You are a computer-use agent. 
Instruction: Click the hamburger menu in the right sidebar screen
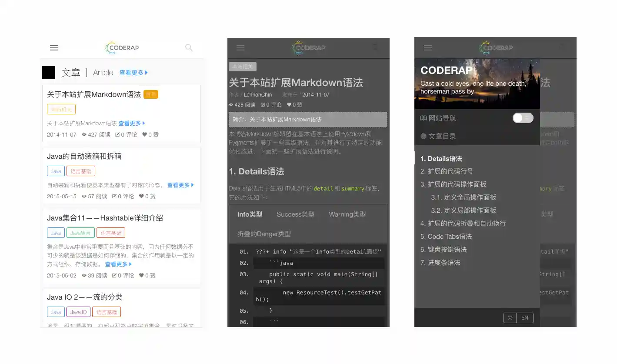click(428, 48)
